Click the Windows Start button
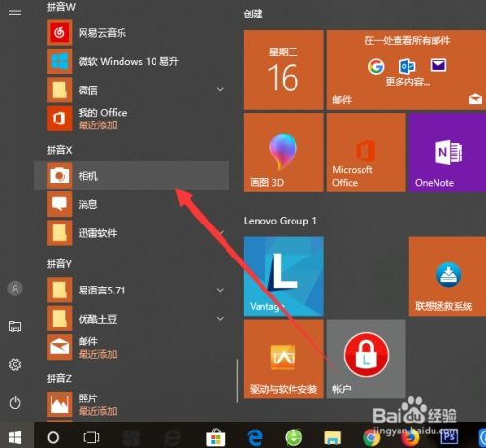This screenshot has width=486, height=448. [x=16, y=437]
